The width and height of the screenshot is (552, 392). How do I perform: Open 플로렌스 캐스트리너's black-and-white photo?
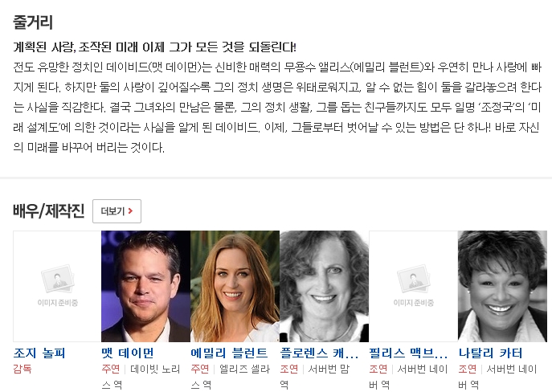coord(324,286)
